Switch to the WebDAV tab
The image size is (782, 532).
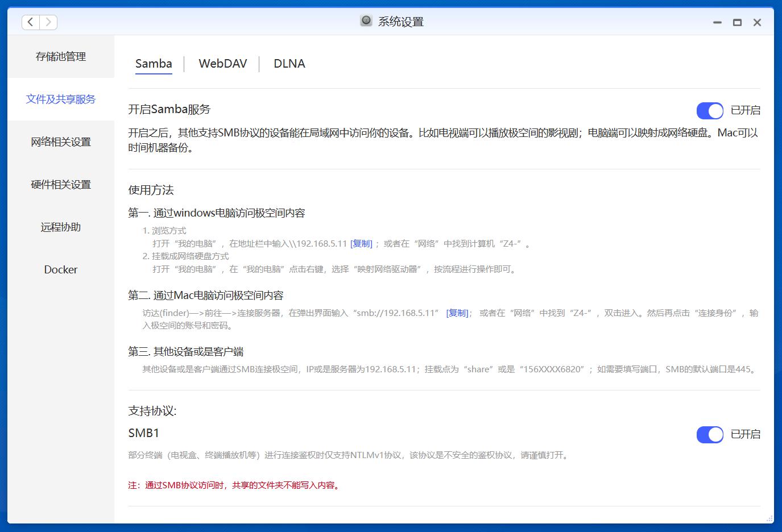tap(222, 64)
